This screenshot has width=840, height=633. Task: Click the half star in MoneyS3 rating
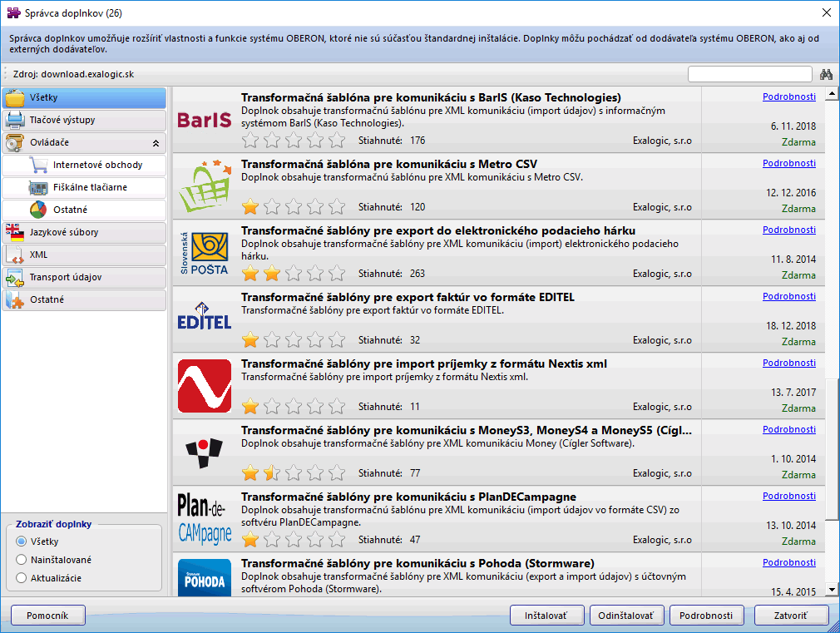click(x=272, y=472)
